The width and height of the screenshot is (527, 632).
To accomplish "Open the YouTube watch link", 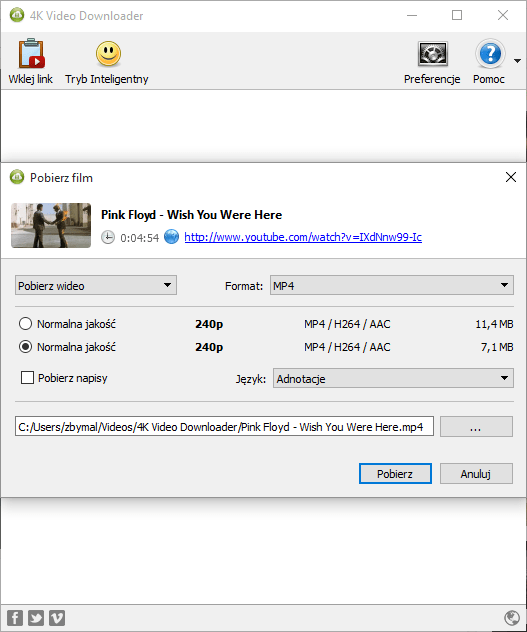I will pyautogui.click(x=303, y=237).
